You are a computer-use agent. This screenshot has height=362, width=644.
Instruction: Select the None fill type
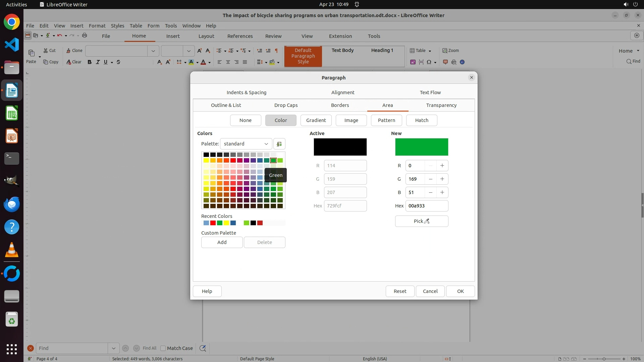coord(245,120)
